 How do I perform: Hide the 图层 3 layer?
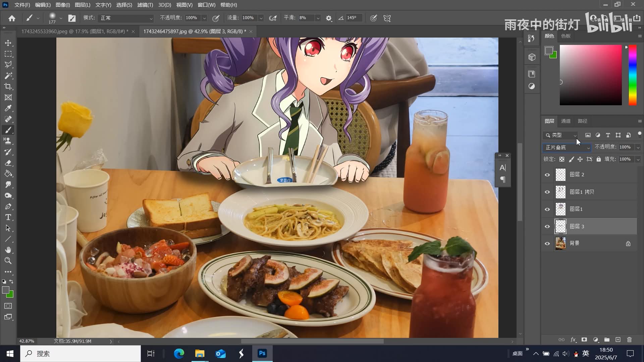pyautogui.click(x=547, y=227)
